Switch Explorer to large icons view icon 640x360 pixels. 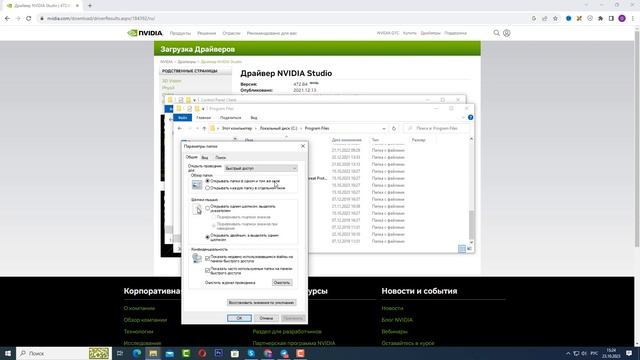tap(469, 249)
